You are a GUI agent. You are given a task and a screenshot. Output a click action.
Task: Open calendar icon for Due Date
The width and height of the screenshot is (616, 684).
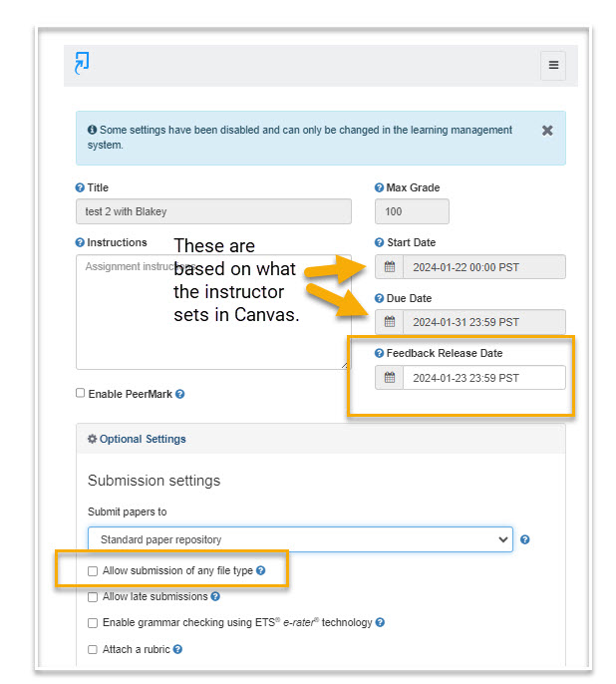tap(390, 322)
